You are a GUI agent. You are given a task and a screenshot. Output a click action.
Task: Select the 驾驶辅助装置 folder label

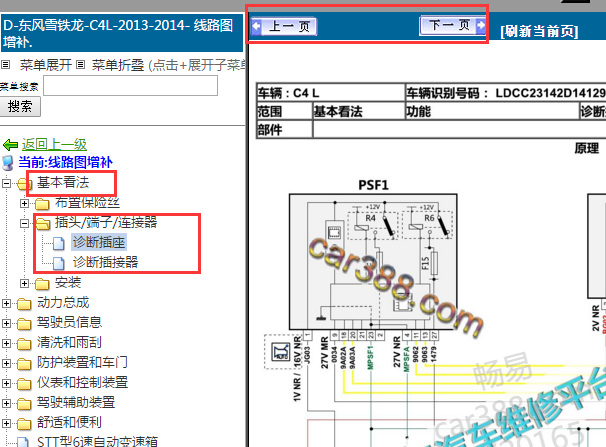[x=76, y=403]
